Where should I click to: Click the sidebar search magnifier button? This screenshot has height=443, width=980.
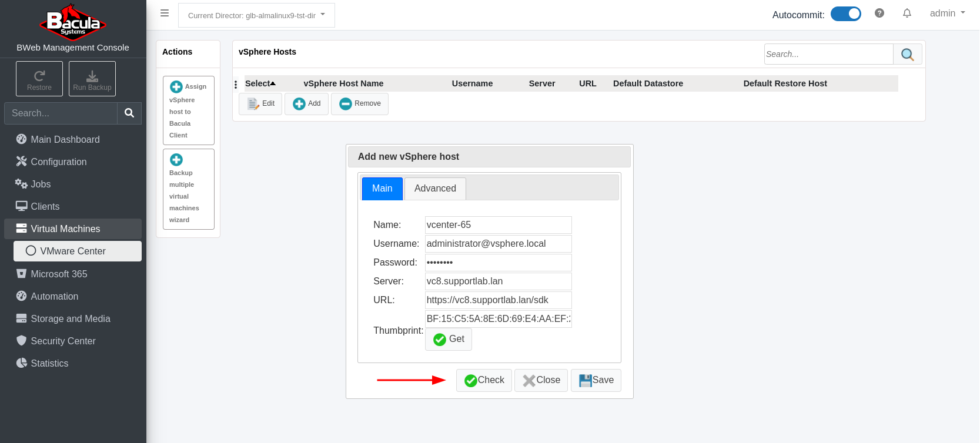[129, 113]
